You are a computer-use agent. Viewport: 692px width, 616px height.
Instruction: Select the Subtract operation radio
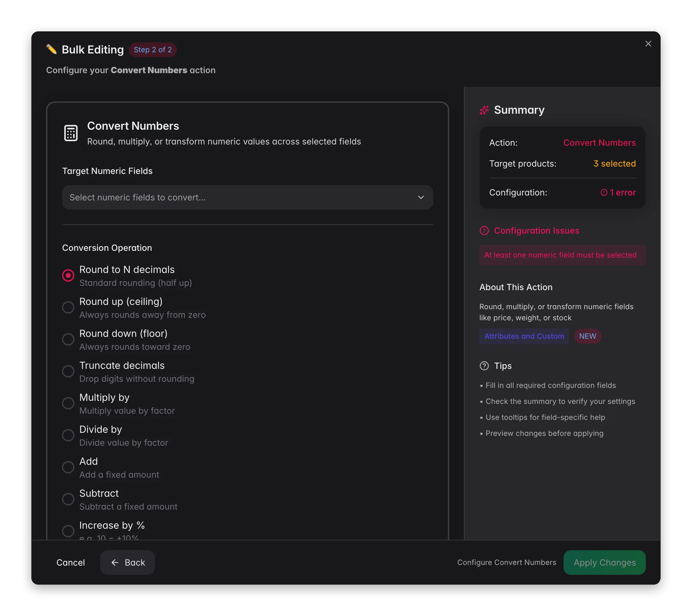(x=68, y=499)
